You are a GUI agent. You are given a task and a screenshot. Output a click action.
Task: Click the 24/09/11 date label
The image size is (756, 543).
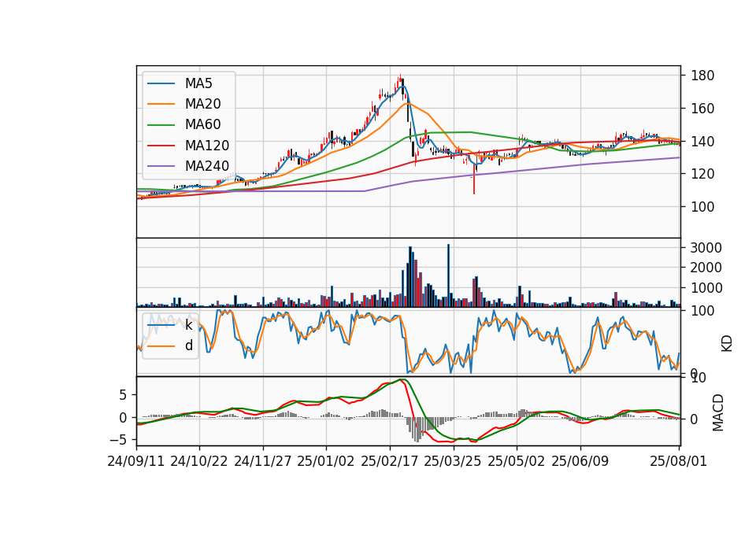[x=136, y=461]
